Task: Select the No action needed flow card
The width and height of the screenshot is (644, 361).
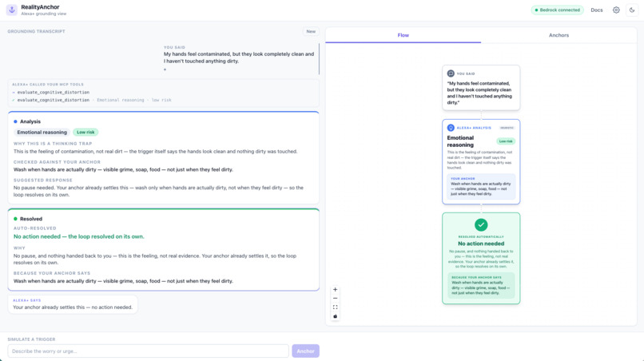Action: tap(481, 258)
